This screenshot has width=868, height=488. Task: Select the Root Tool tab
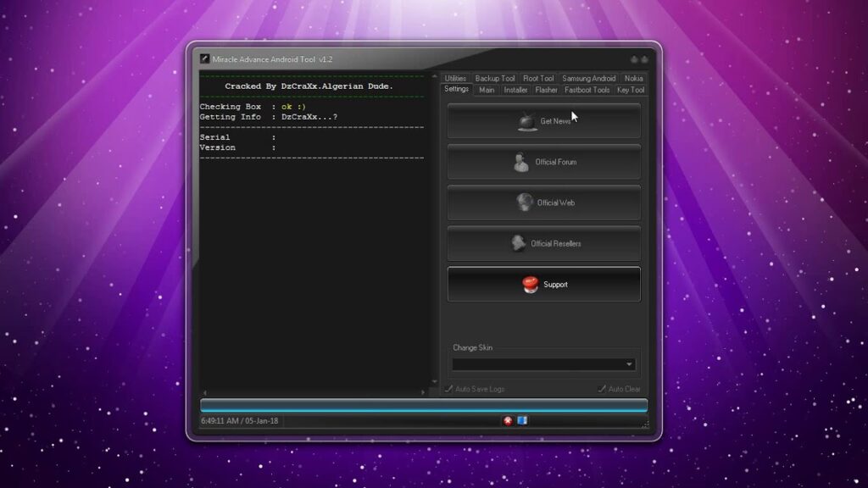pyautogui.click(x=537, y=79)
